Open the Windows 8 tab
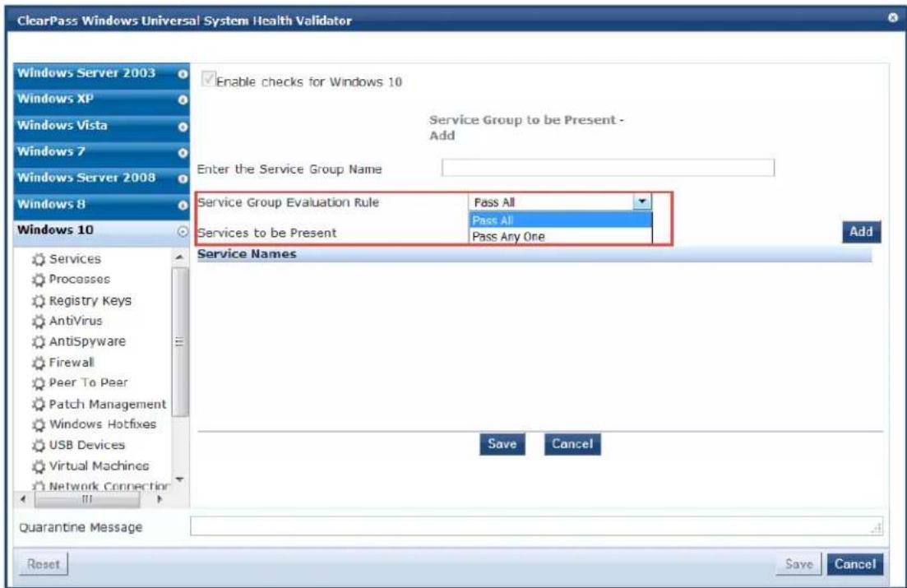The height and width of the screenshot is (588, 907). [101, 205]
